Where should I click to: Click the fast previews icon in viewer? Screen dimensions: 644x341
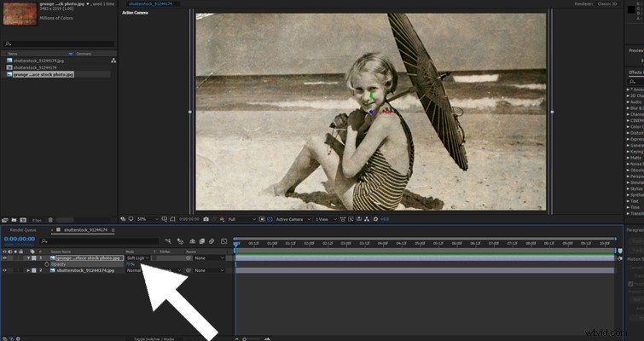351,219
